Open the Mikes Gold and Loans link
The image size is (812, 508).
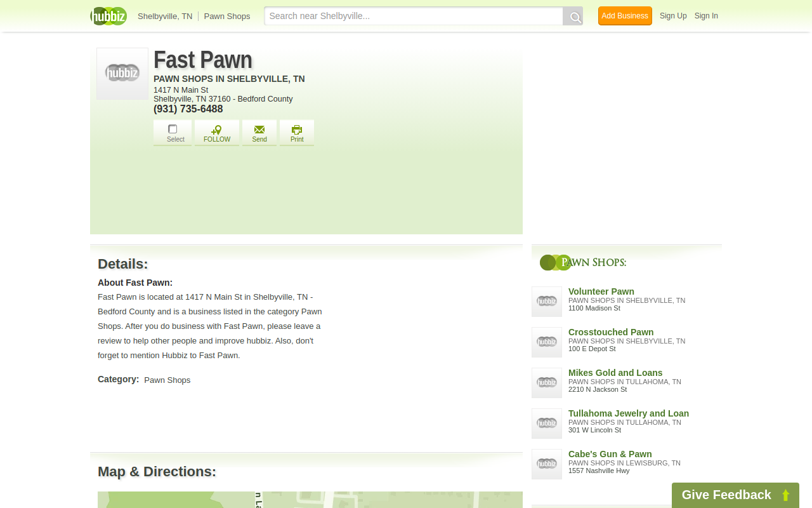coord(615,373)
